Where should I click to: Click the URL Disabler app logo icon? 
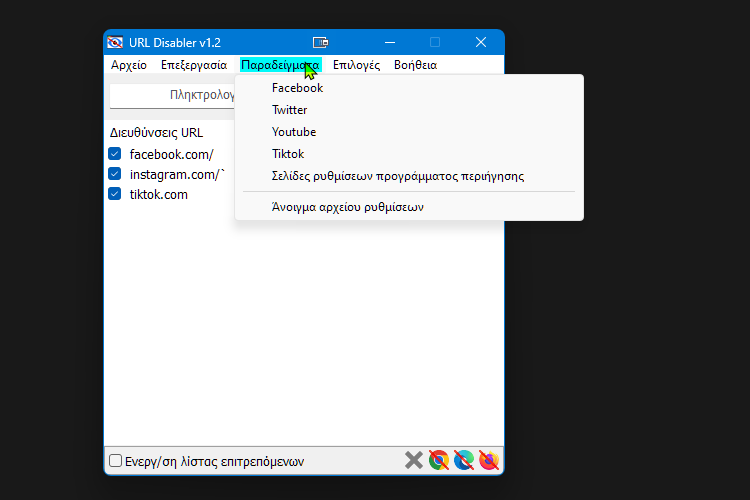pyautogui.click(x=115, y=43)
